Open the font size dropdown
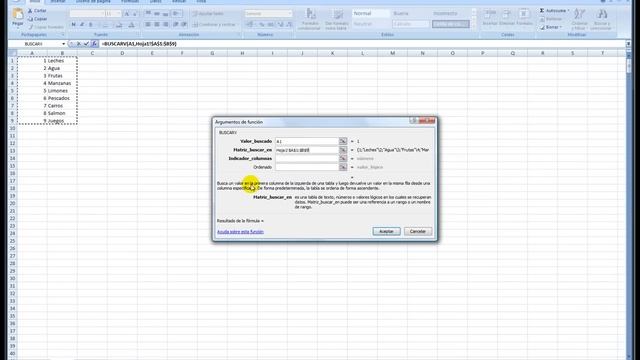 point(118,14)
